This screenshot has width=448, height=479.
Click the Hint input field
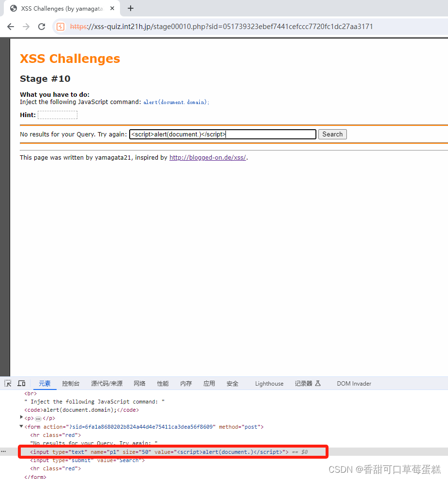57,115
